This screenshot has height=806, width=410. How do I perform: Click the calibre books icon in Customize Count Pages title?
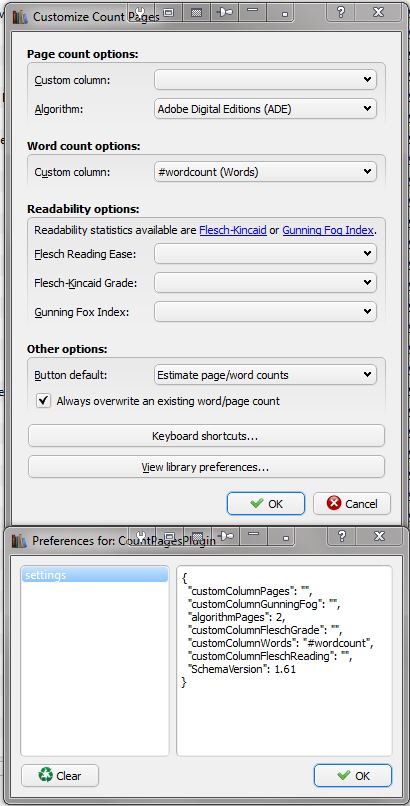pyautogui.click(x=19, y=16)
